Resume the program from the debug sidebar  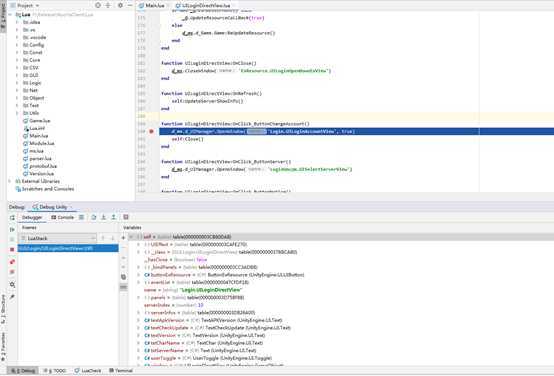[12, 230]
